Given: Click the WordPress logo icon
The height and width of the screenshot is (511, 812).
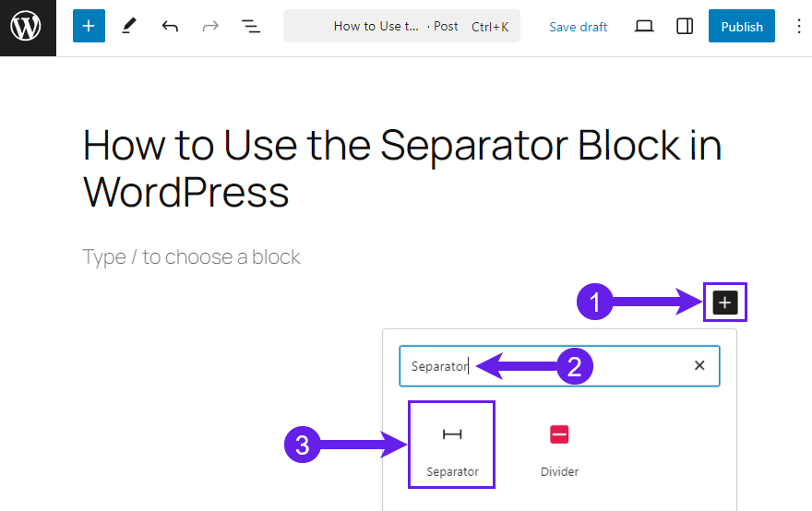Looking at the screenshot, I should tap(27, 27).
